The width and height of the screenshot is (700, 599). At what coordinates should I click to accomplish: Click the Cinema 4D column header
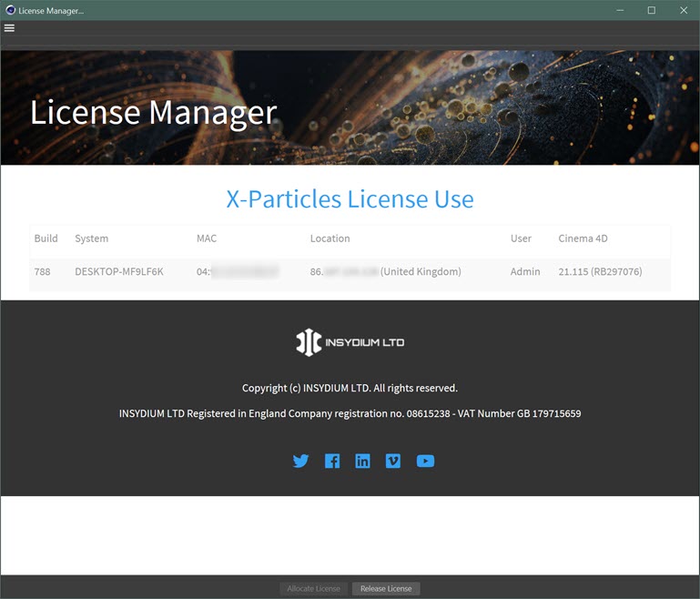click(x=583, y=239)
